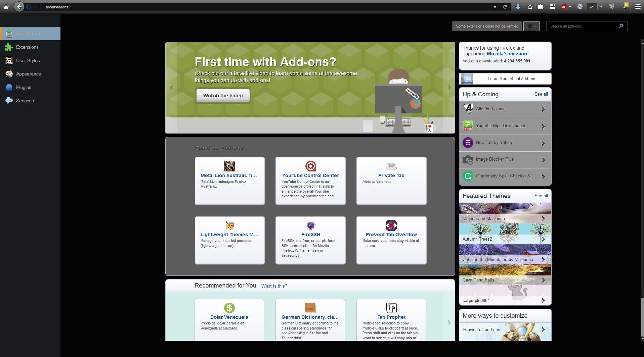Expand the dropdown next to the pencil icon

601,7
